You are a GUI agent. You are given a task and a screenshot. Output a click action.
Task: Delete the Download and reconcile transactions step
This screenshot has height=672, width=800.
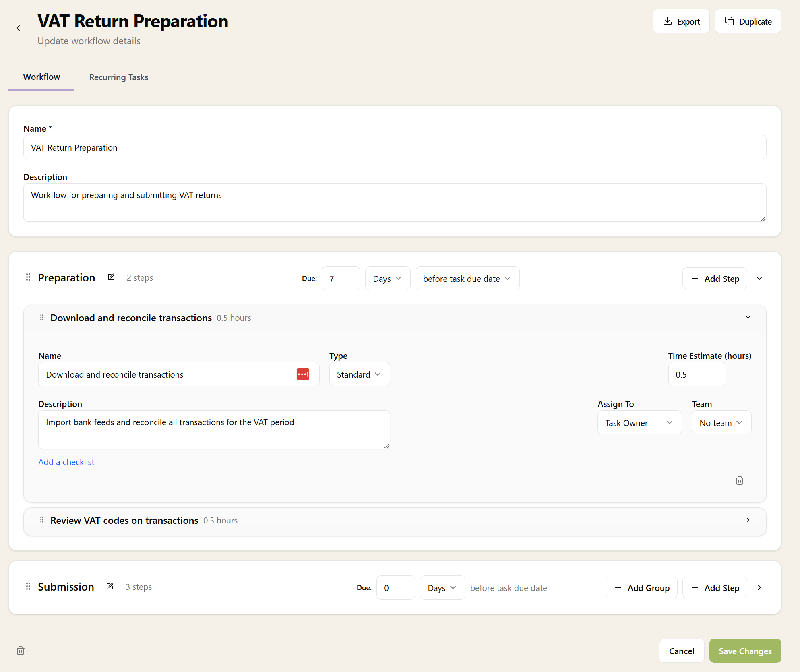(x=739, y=480)
